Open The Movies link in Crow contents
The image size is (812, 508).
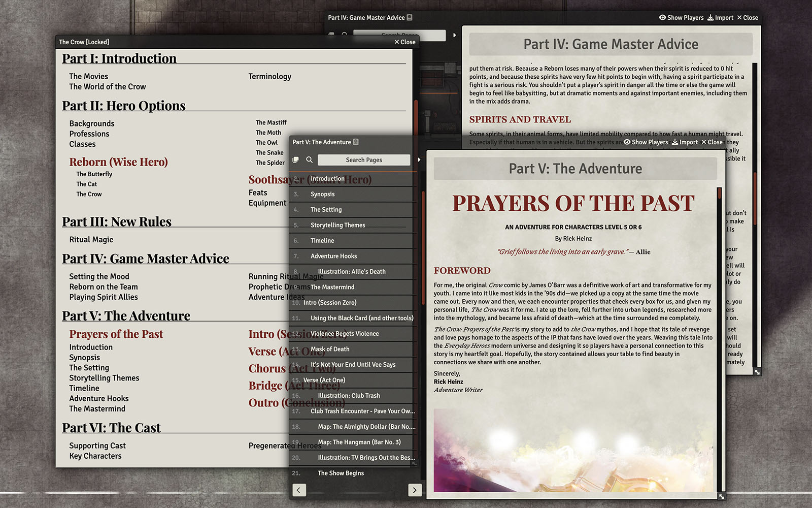tap(89, 76)
